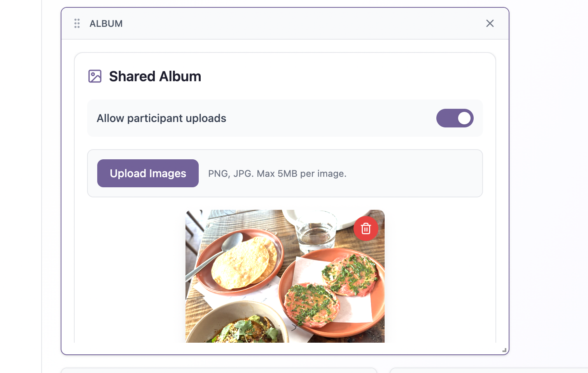Image resolution: width=588 pixels, height=373 pixels.
Task: Select the partially visible card below on the left
Action: (219, 370)
